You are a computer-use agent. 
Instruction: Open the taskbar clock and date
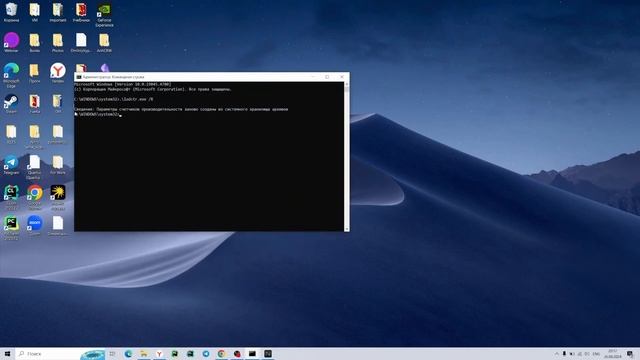pos(613,354)
